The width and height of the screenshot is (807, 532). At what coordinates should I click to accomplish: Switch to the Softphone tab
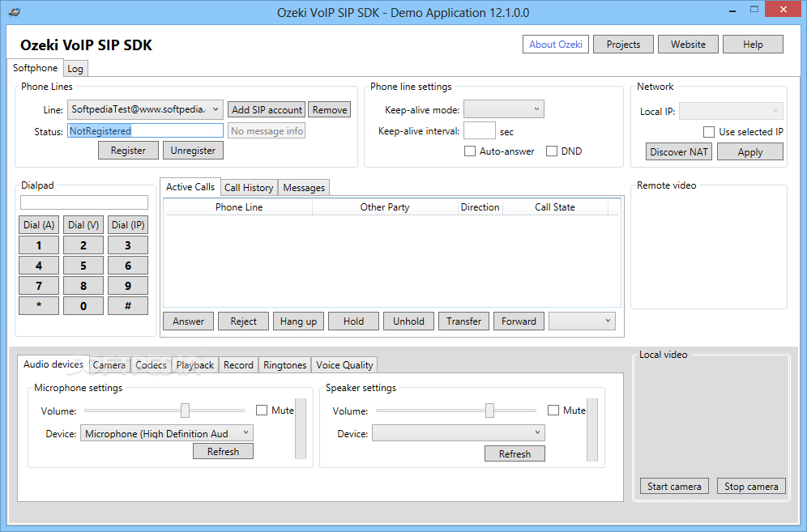[x=35, y=68]
